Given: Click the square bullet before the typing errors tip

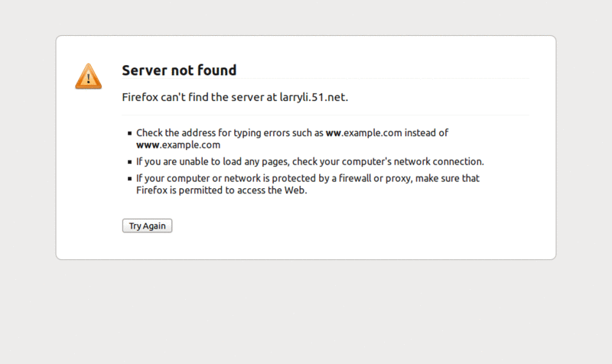Looking at the screenshot, I should [130, 134].
